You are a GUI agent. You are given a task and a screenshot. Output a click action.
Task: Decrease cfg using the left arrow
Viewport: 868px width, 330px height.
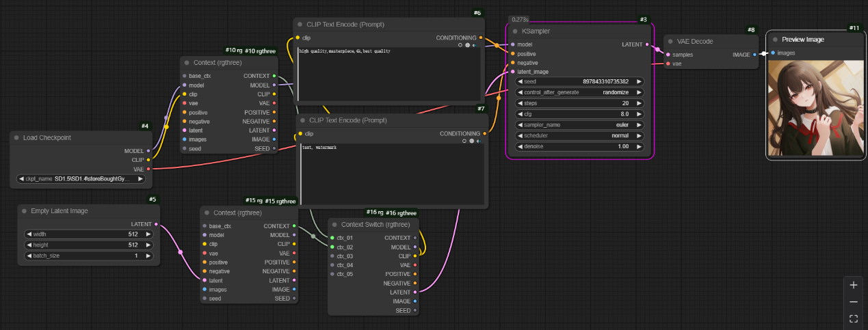point(521,114)
